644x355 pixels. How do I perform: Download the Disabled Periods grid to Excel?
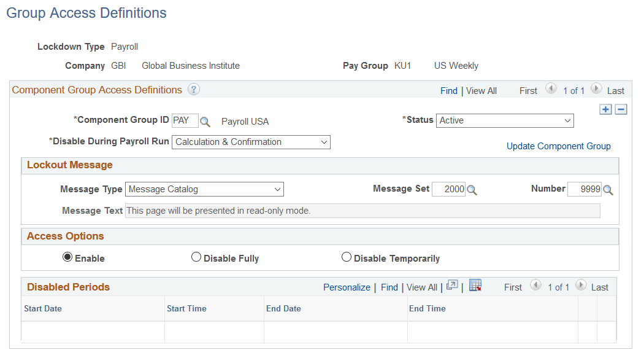[x=475, y=286]
